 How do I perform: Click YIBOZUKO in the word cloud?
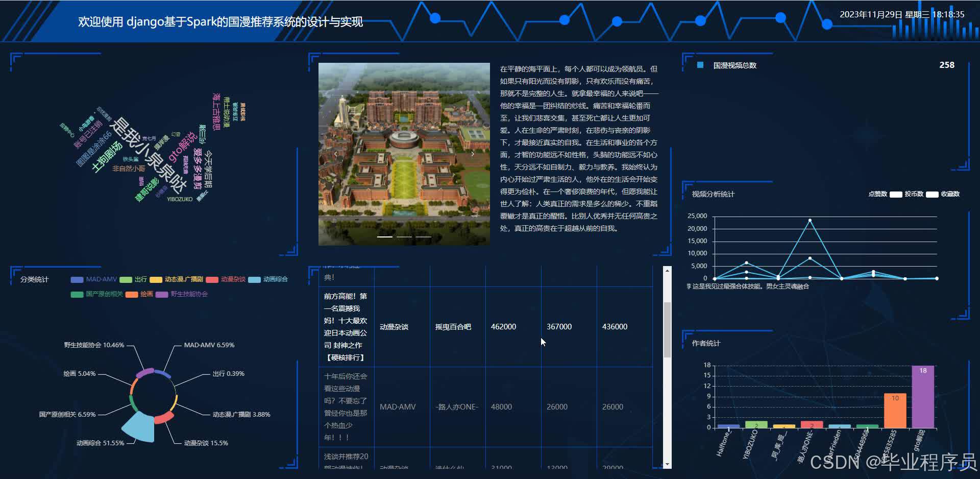click(180, 199)
